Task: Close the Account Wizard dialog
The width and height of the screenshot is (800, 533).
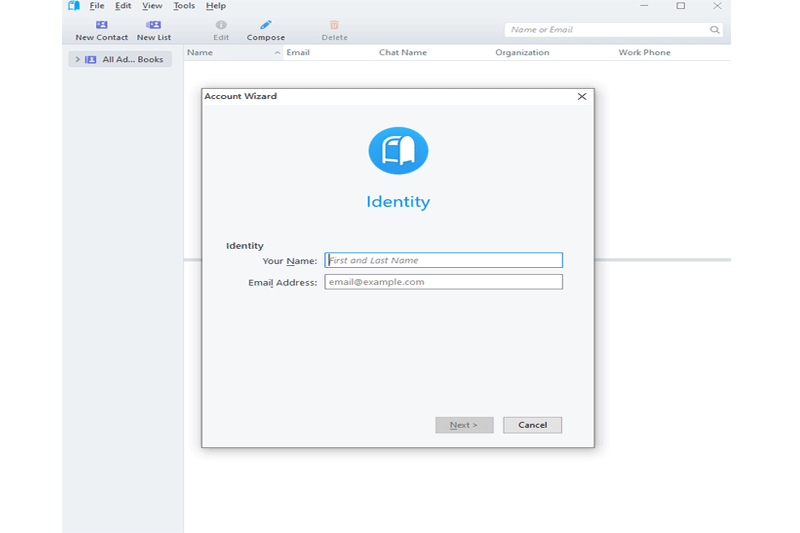Action: 582,96
